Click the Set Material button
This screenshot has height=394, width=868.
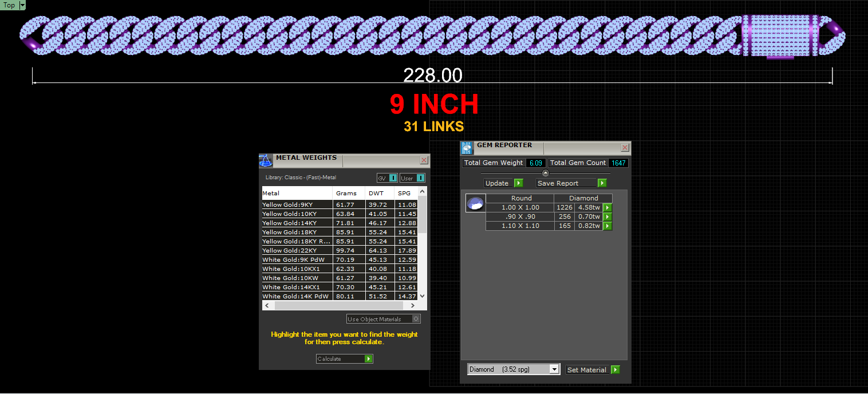tap(593, 369)
